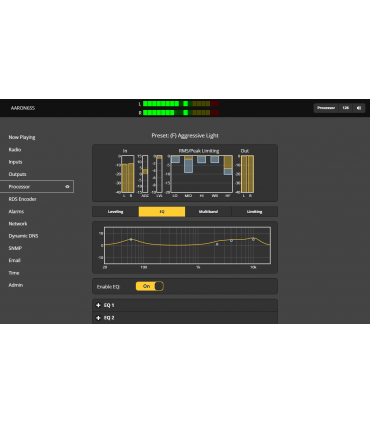Viewport: 370px width, 423px height.
Task: Open the Email settings page
Action: (x=15, y=260)
